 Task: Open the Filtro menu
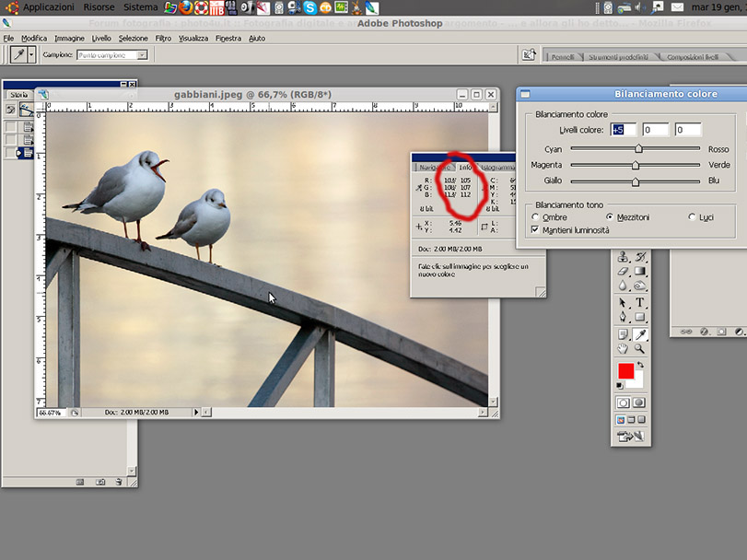(x=163, y=39)
